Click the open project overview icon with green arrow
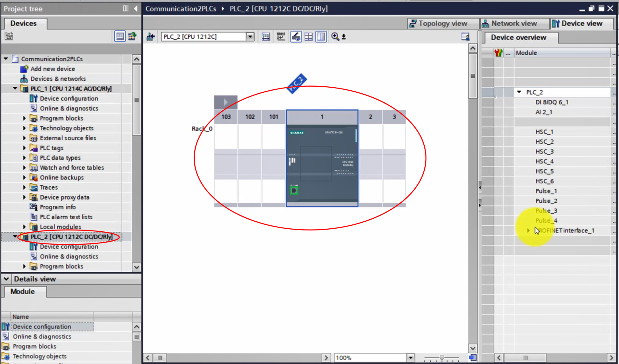The image size is (619, 364). click(132, 36)
